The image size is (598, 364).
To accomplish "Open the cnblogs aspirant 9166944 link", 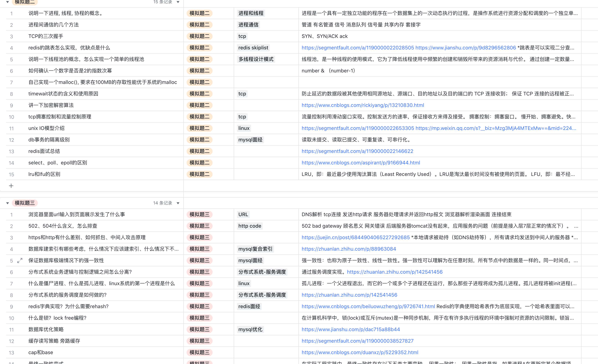I will 361,163.
